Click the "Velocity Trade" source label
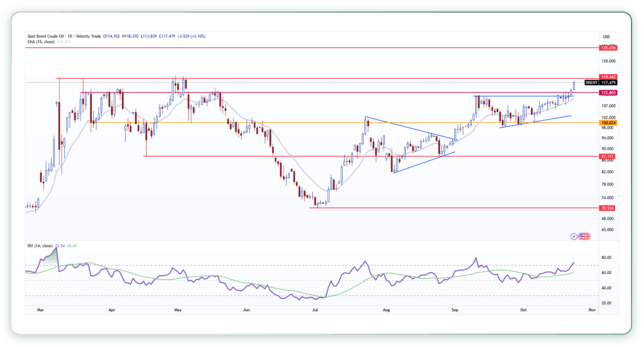 tap(88, 36)
